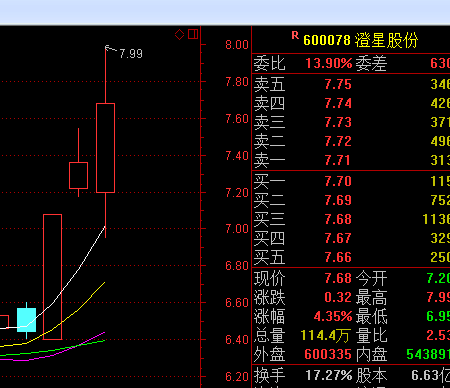This screenshot has height=388, width=450.
Task: Select the 卖四 ask row at 7.74
Action: [351, 103]
